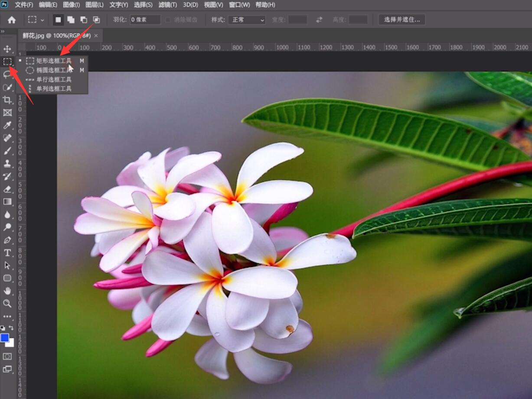Select the Clone Stamp tool
The image size is (532, 399).
click(7, 163)
